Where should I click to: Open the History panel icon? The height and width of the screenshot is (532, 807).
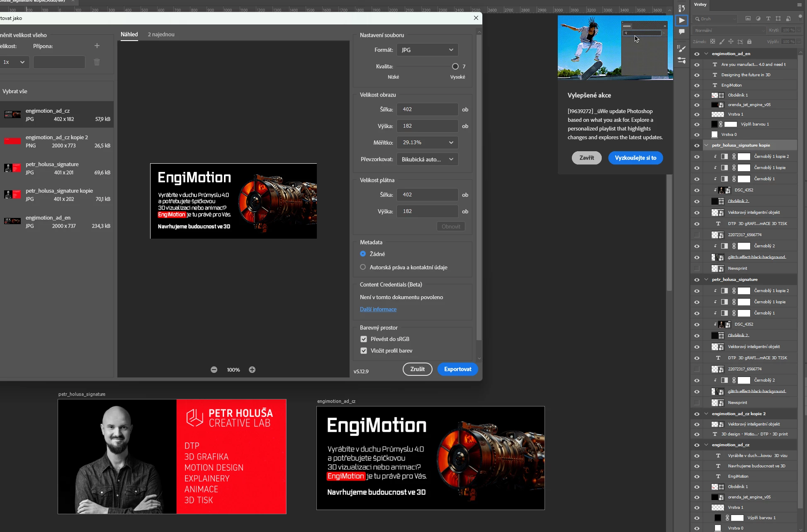[x=681, y=8]
